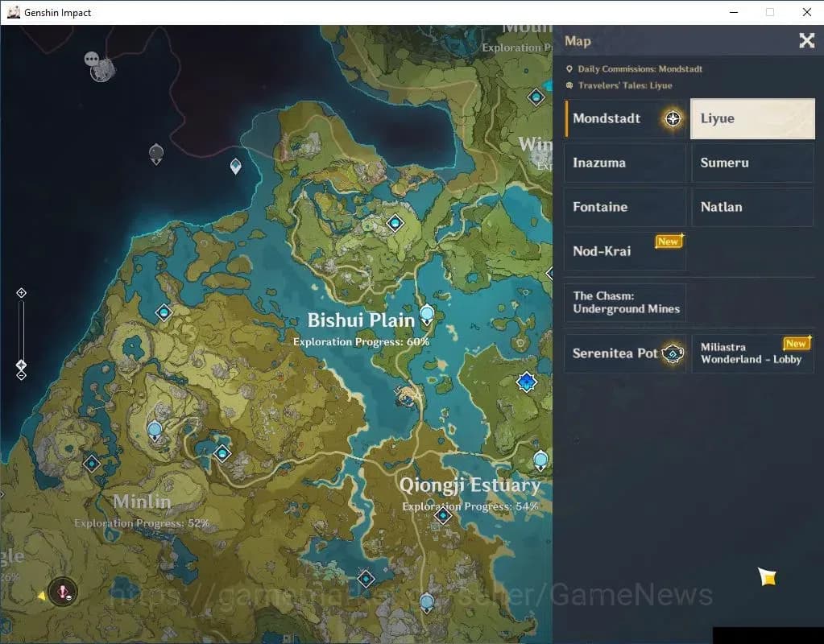Select the dark grey locked pin in the sea
Screen dimensions: 824x644
click(x=156, y=155)
